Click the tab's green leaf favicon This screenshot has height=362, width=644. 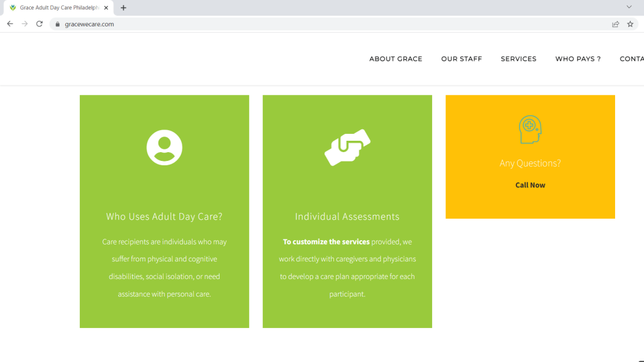[13, 8]
